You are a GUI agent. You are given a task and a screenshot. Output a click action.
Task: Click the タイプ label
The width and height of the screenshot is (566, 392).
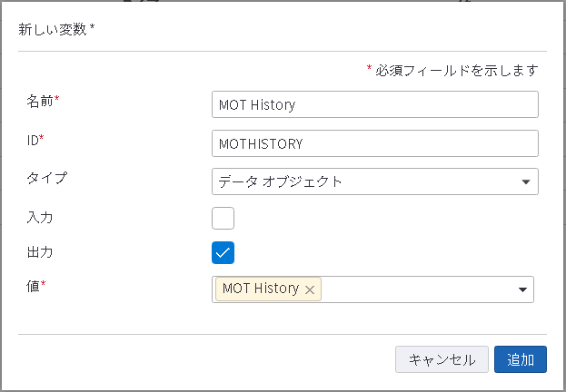[47, 178]
